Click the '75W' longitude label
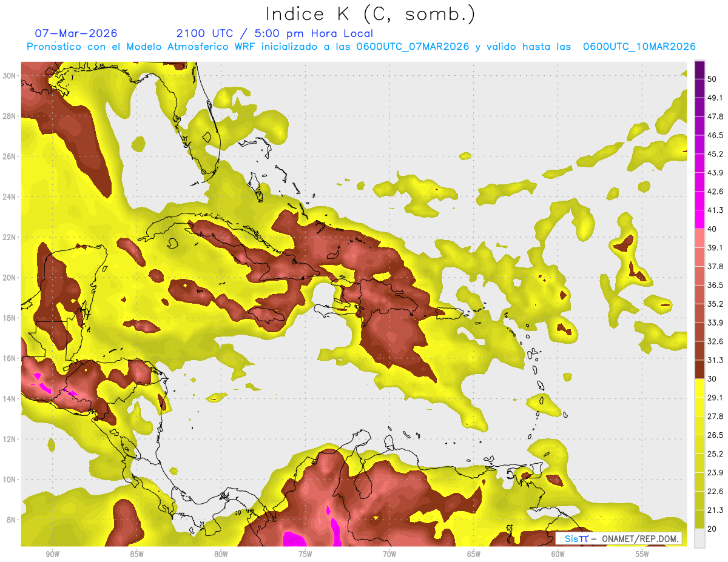 [305, 554]
